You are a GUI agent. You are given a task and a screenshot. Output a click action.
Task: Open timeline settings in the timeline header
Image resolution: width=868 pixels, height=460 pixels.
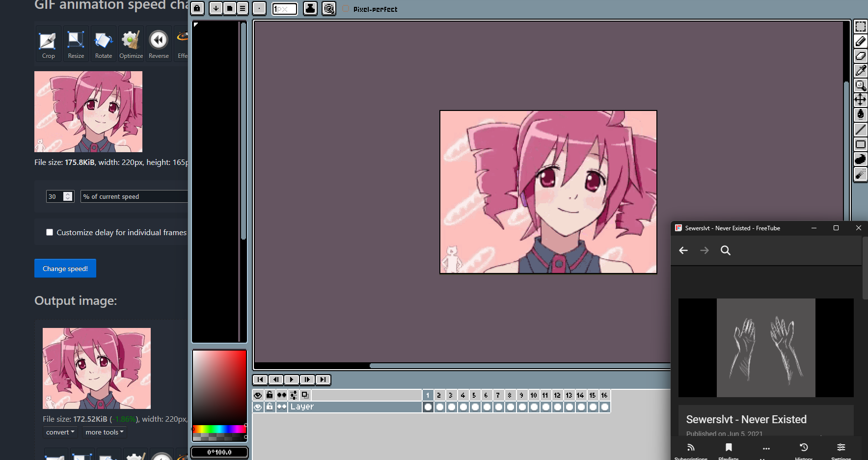pyautogui.click(x=293, y=395)
